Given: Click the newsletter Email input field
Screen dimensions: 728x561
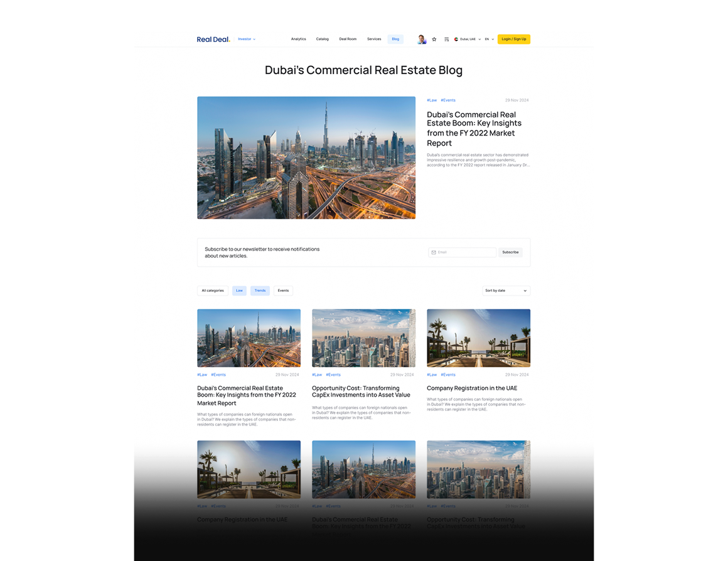Looking at the screenshot, I should tap(466, 252).
